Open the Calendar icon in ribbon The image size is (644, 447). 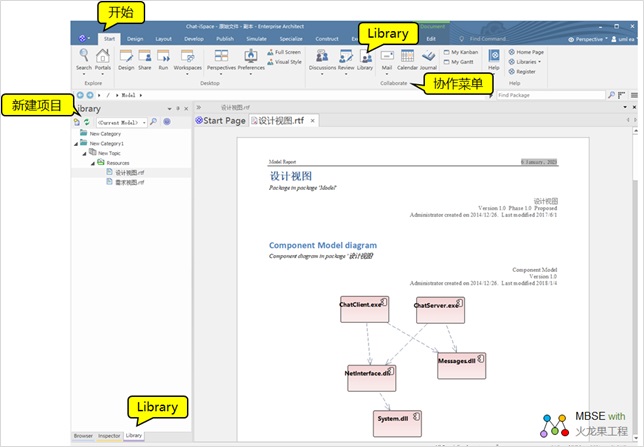(x=407, y=58)
